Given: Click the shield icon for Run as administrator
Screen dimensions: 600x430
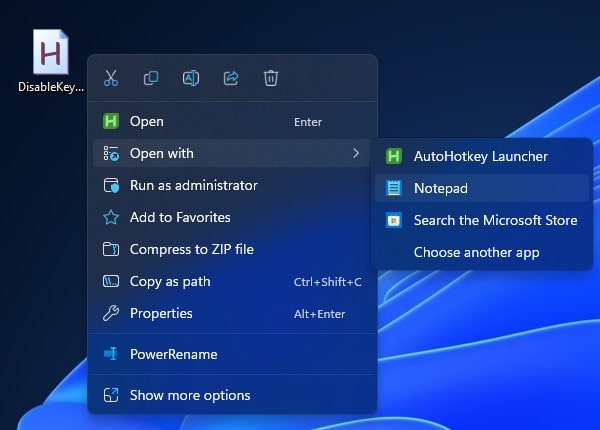Looking at the screenshot, I should tap(111, 185).
